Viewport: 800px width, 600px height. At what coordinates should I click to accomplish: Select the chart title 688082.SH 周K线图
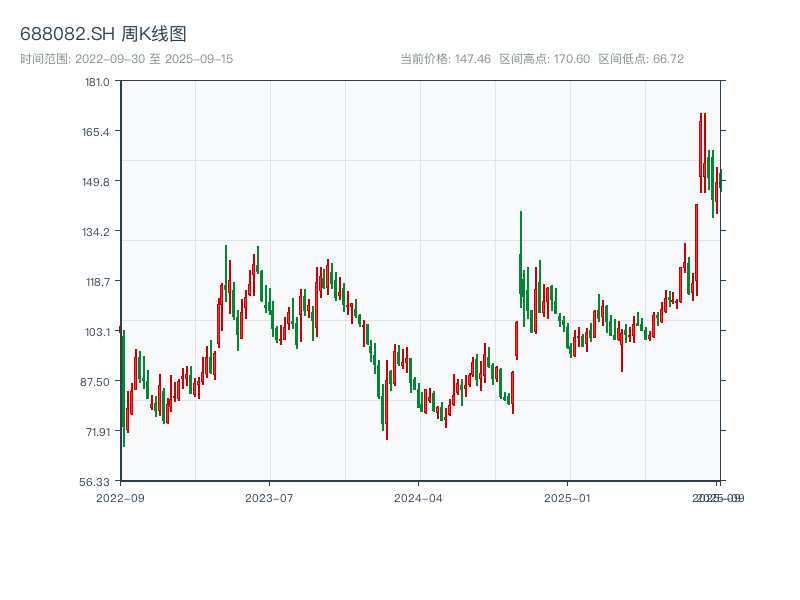click(103, 34)
